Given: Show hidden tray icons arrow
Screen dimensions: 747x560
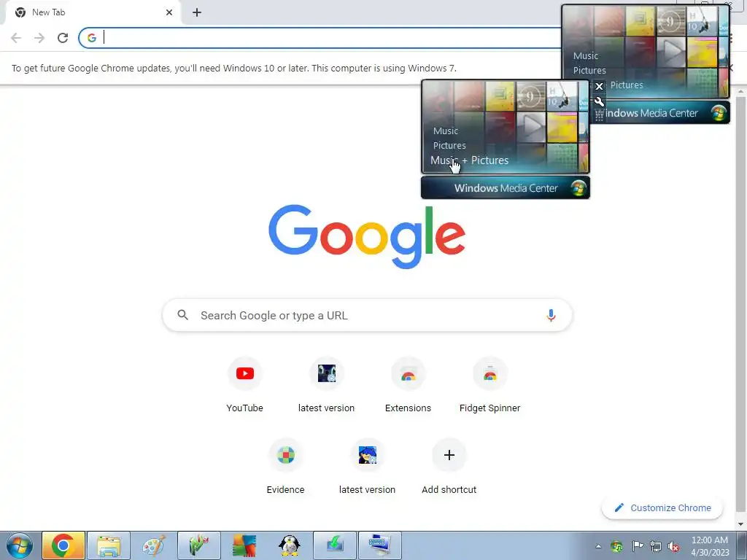Looking at the screenshot, I should (598, 546).
